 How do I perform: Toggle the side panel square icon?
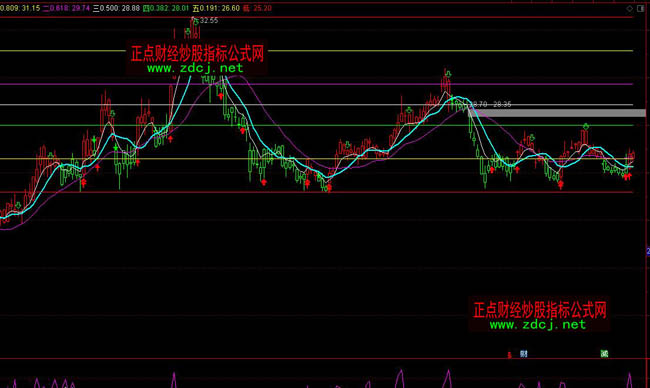point(640,8)
